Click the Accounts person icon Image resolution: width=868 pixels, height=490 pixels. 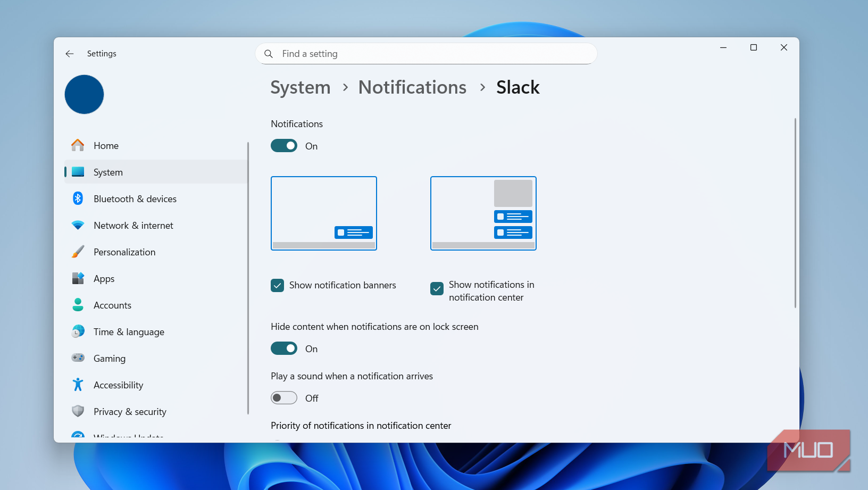78,305
